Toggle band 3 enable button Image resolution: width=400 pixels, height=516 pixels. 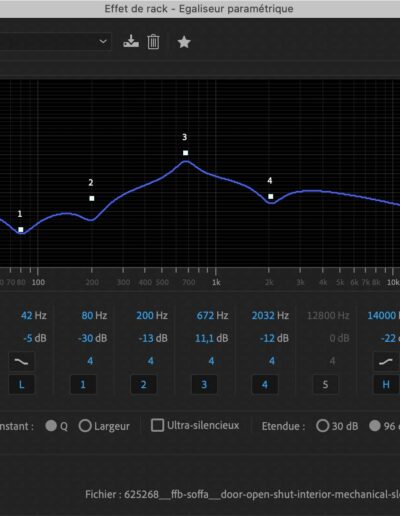tap(204, 385)
